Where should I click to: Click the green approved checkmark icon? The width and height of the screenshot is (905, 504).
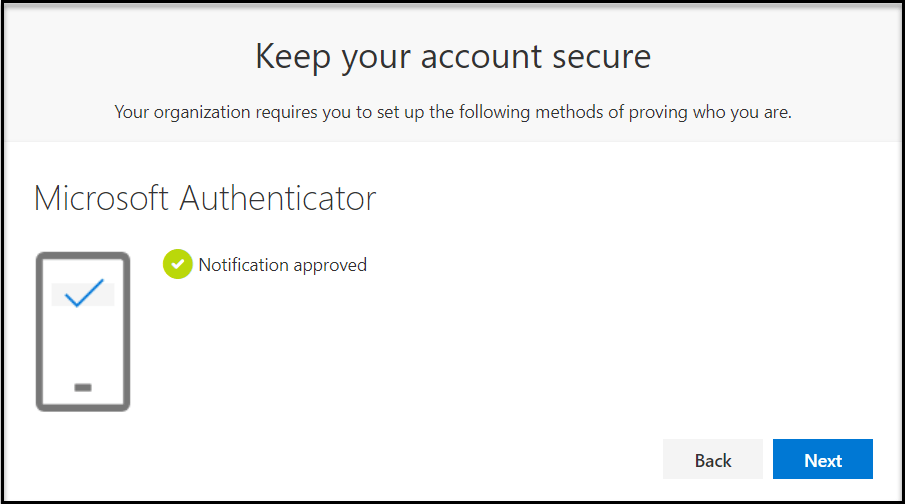(177, 264)
